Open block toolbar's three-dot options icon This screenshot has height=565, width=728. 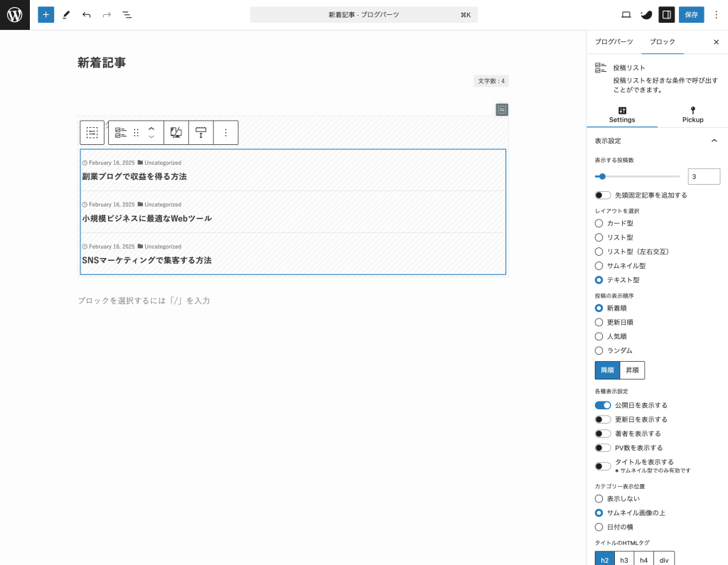[225, 132]
